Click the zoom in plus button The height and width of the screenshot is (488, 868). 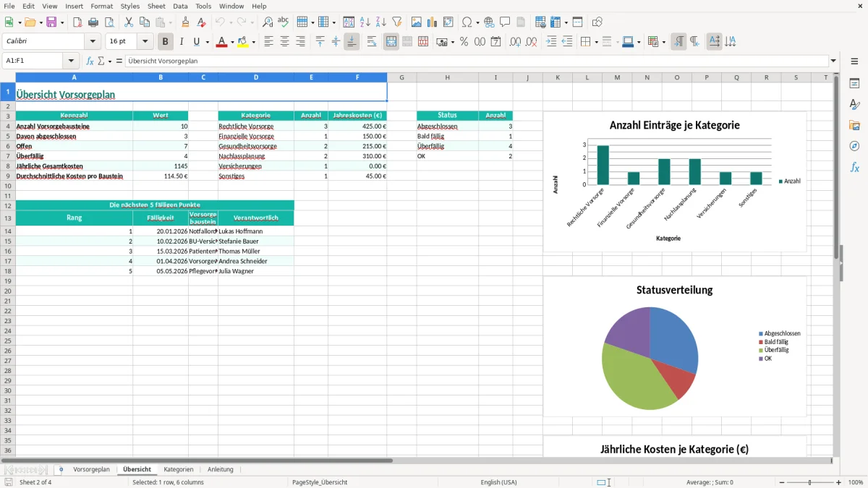(838, 482)
